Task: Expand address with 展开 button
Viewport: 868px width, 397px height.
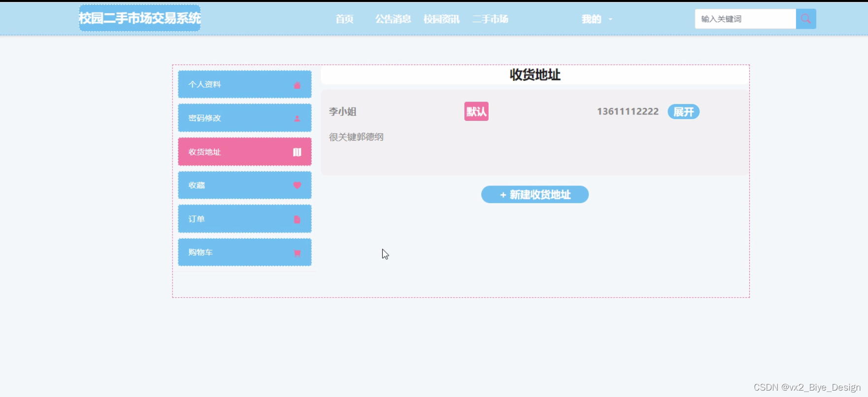Action: 683,112
